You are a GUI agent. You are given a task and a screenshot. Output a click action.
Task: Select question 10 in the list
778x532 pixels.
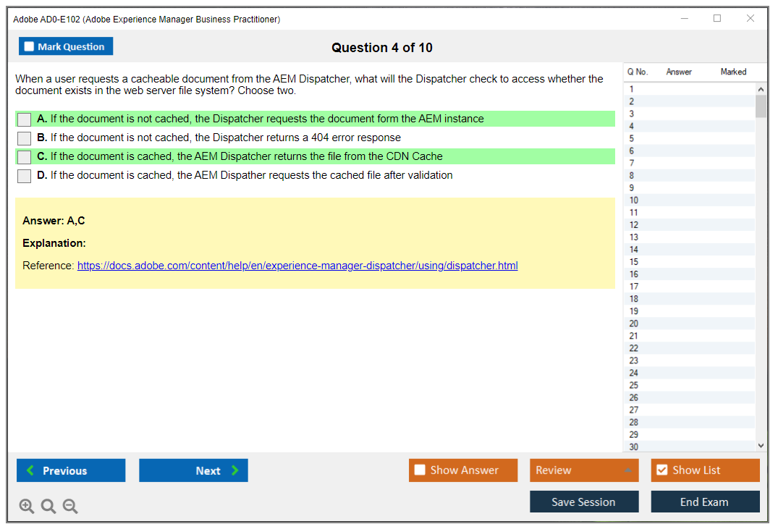[x=634, y=200]
